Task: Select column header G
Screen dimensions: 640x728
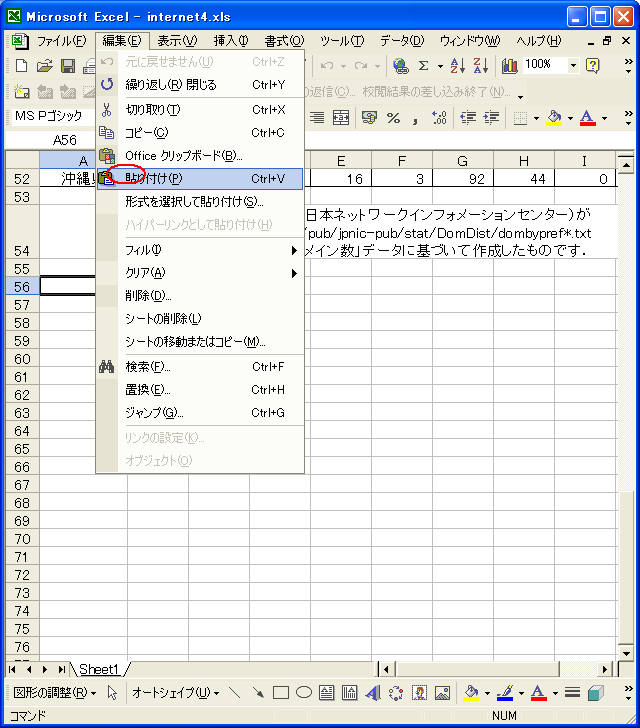Action: pyautogui.click(x=463, y=161)
